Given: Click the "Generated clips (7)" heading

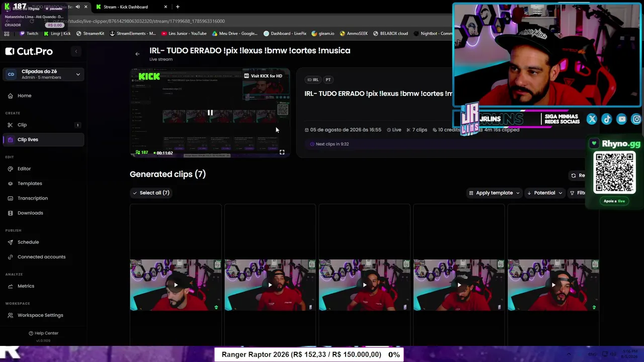Looking at the screenshot, I should click(x=168, y=174).
